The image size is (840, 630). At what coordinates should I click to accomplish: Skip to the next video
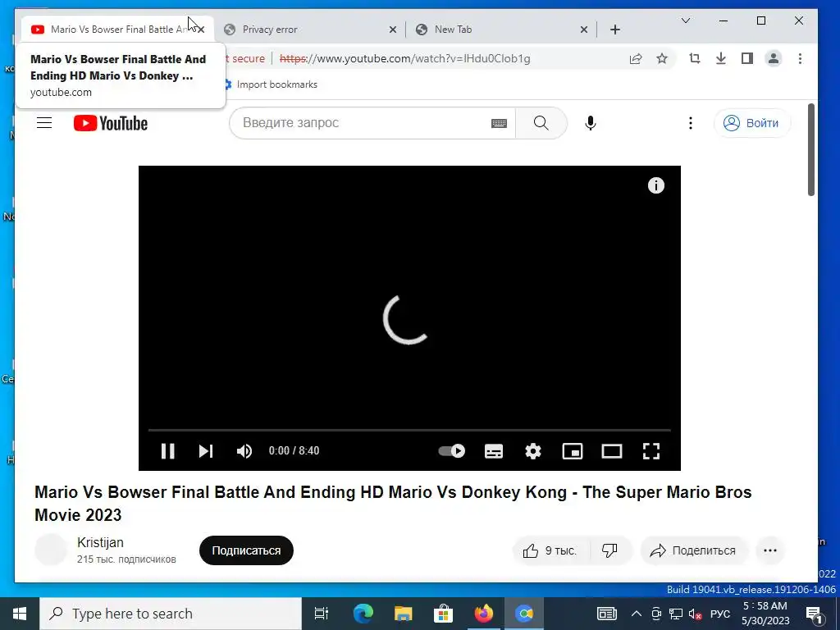click(x=206, y=451)
